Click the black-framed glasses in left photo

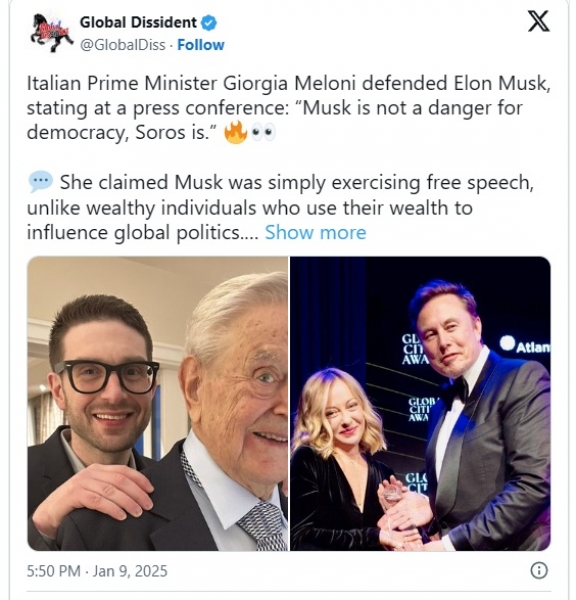click(x=107, y=377)
